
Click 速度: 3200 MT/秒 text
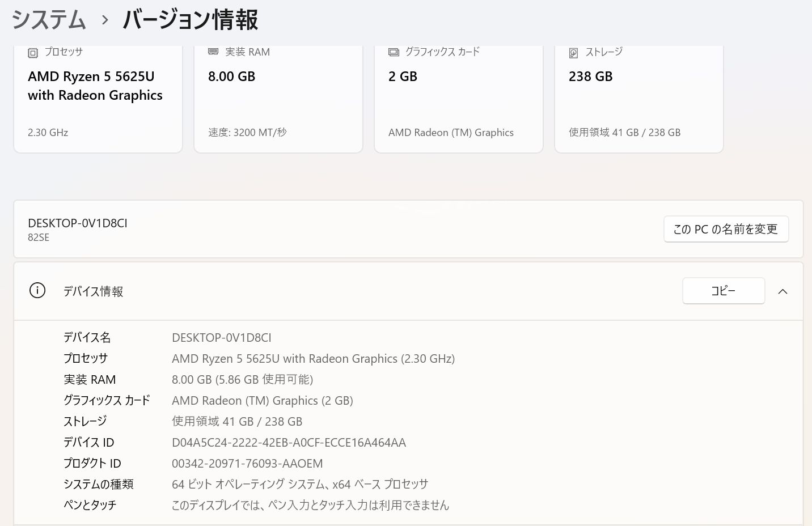point(247,133)
